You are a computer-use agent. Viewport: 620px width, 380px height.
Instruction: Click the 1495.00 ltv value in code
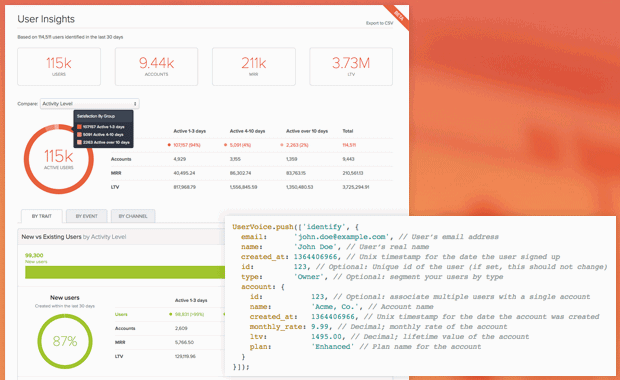[x=326, y=337]
